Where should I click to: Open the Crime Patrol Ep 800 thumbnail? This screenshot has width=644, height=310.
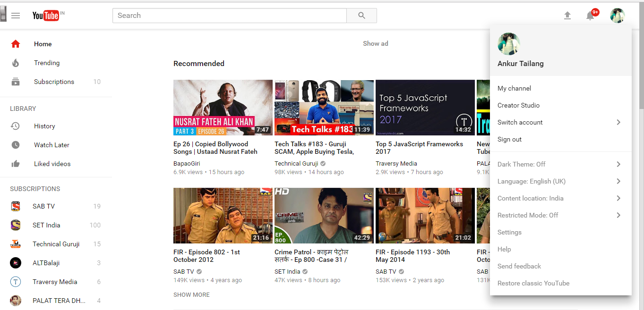(324, 216)
